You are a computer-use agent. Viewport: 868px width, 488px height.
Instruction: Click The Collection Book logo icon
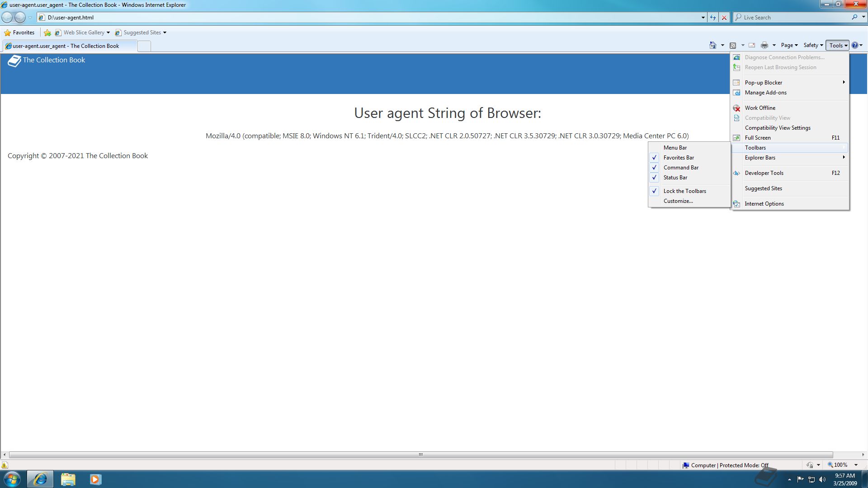click(x=14, y=61)
